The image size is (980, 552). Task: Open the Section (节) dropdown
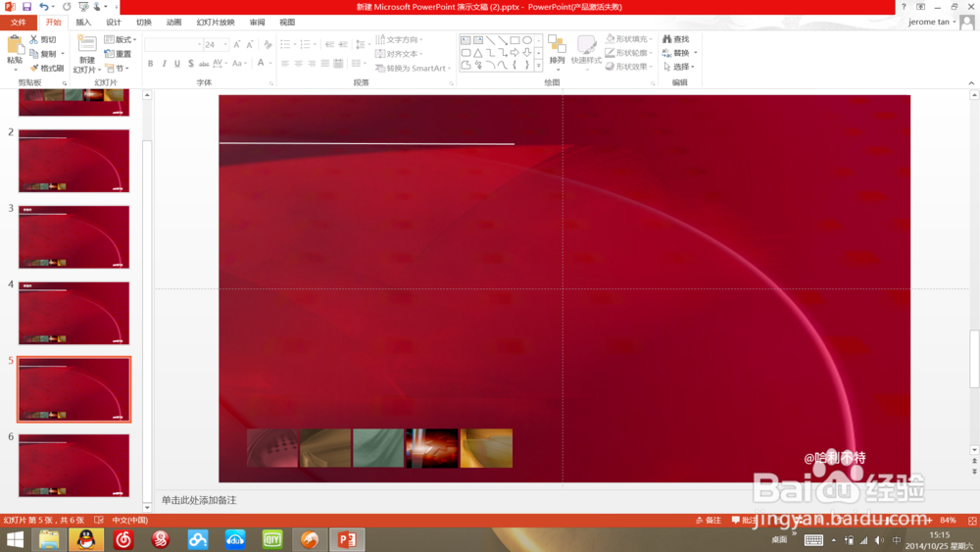click(x=117, y=68)
